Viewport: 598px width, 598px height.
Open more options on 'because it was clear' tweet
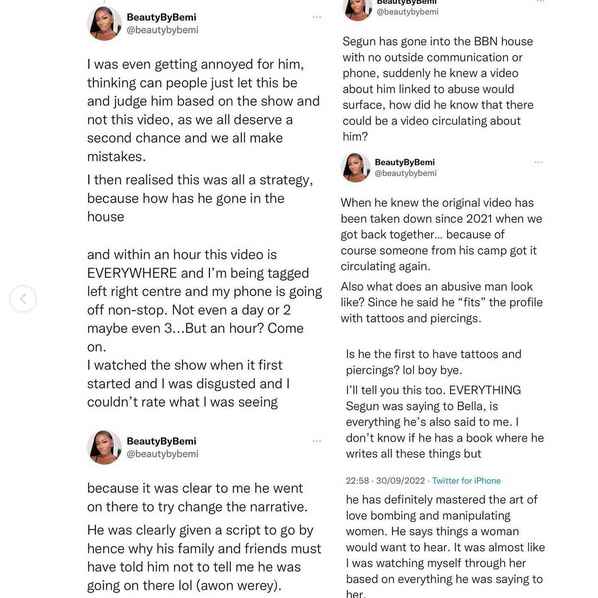coord(317,441)
